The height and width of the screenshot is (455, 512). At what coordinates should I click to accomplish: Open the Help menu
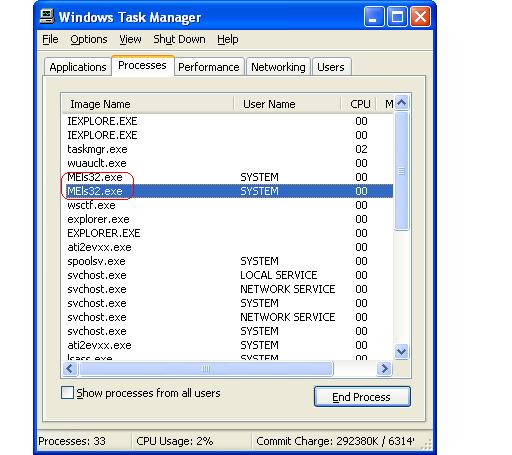click(x=228, y=39)
